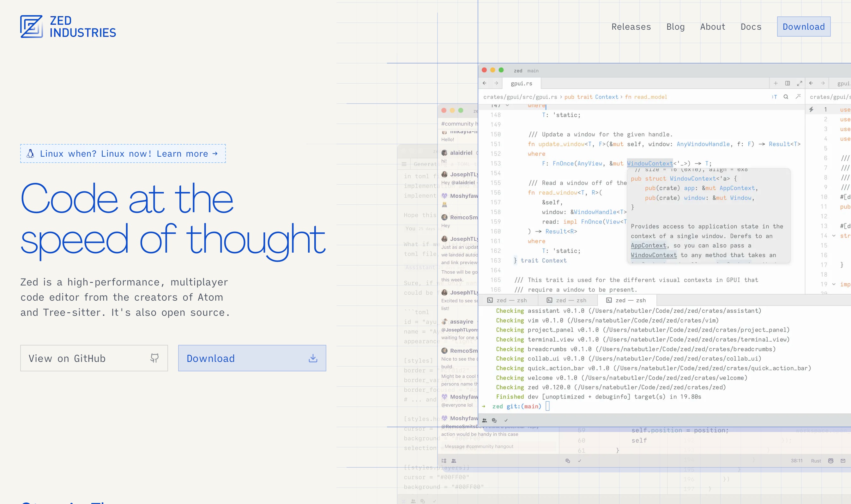The height and width of the screenshot is (504, 851).
Task: Click the View on GitHub button
Action: [x=94, y=358]
